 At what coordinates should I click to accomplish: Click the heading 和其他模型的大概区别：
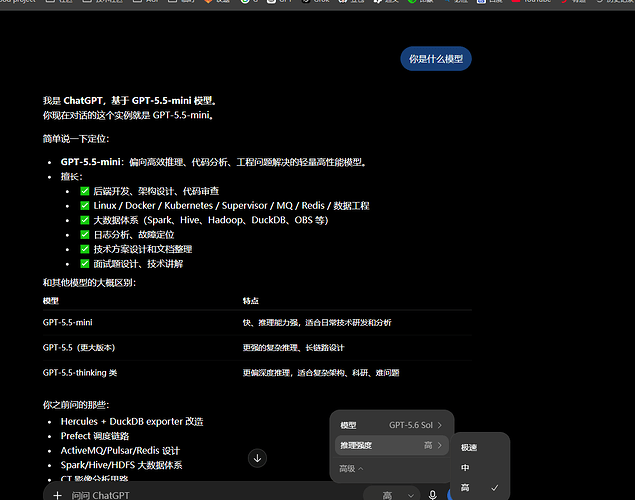pos(89,283)
